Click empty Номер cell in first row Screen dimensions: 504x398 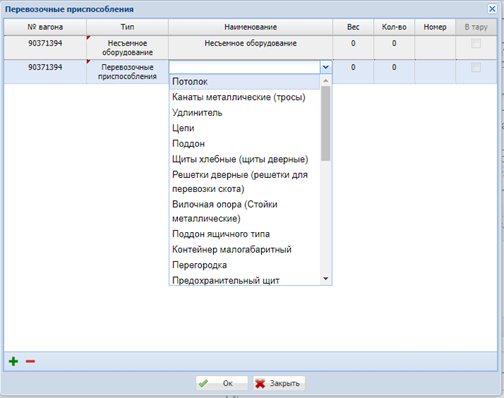click(x=435, y=48)
